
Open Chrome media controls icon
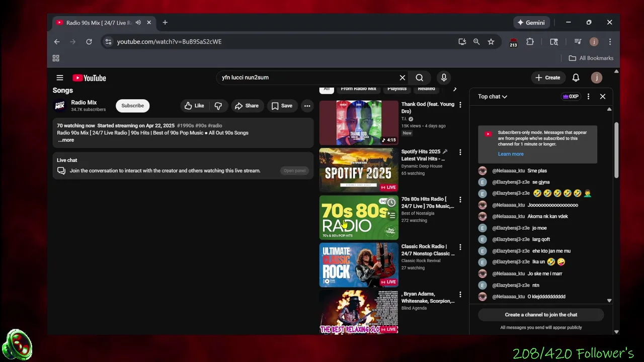coord(578,42)
